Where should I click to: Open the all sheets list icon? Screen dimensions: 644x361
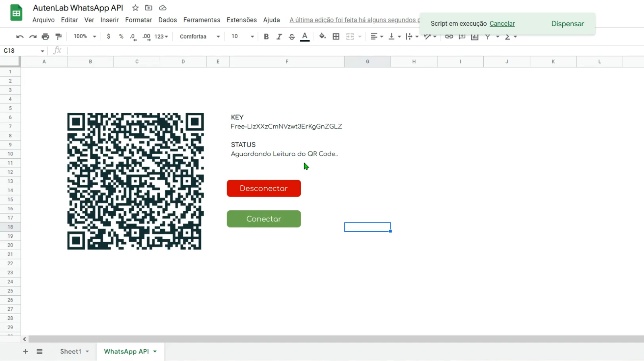coord(39,351)
